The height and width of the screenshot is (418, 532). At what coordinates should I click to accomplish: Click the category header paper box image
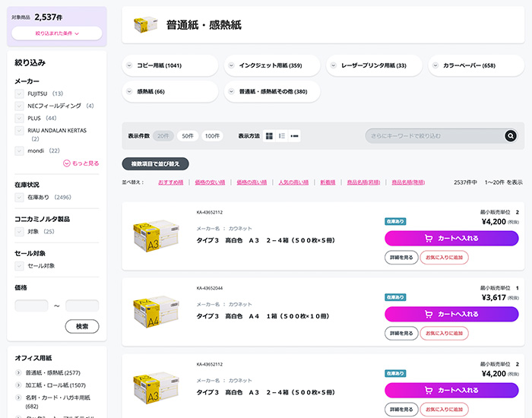(146, 25)
